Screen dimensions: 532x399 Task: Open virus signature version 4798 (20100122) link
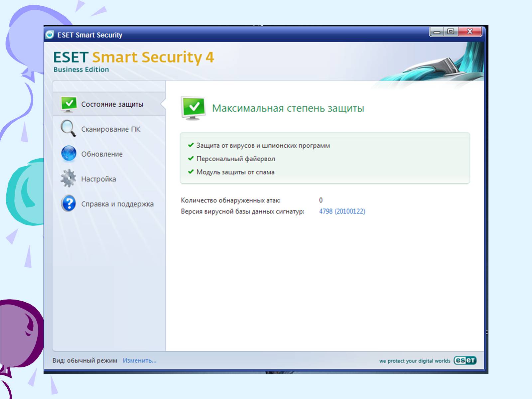(x=342, y=211)
